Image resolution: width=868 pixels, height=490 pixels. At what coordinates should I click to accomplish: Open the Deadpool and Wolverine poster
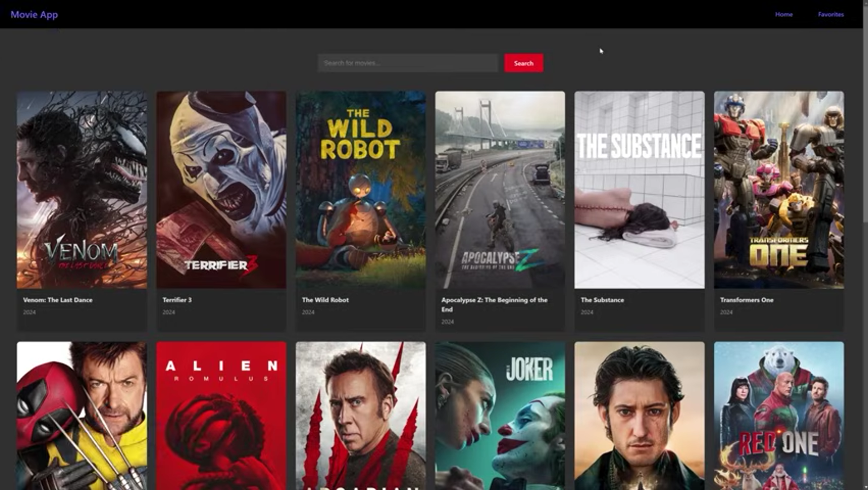82,416
